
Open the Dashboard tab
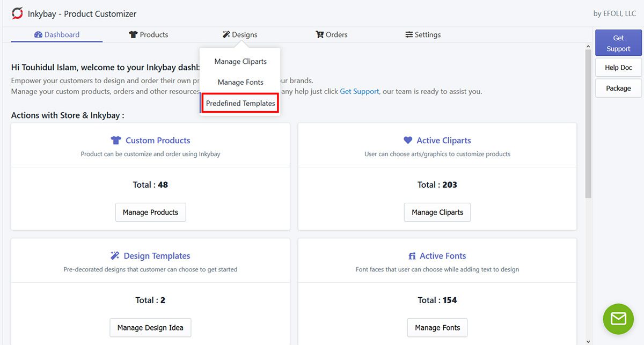[57, 35]
